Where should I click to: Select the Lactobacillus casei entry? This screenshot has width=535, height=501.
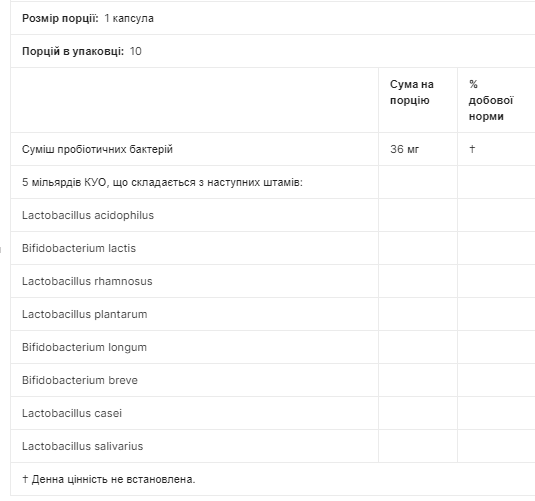pos(72,413)
